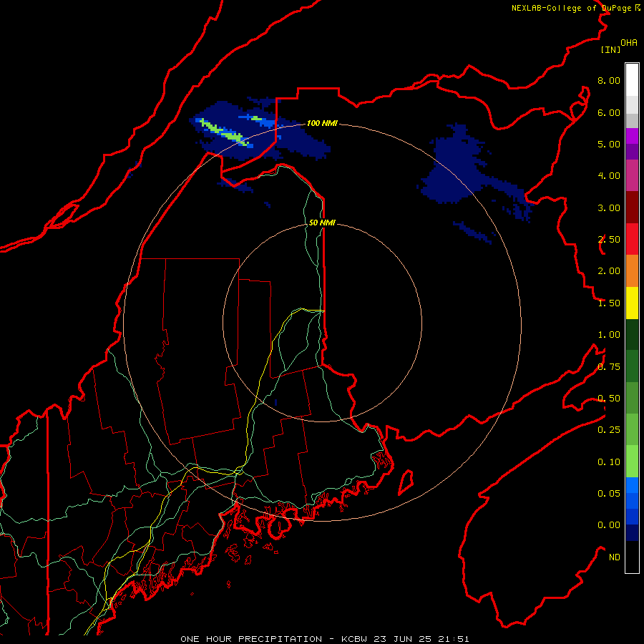Pick the magenta-pink legend color band
The height and width of the screenshot is (644, 644).
tap(632, 175)
